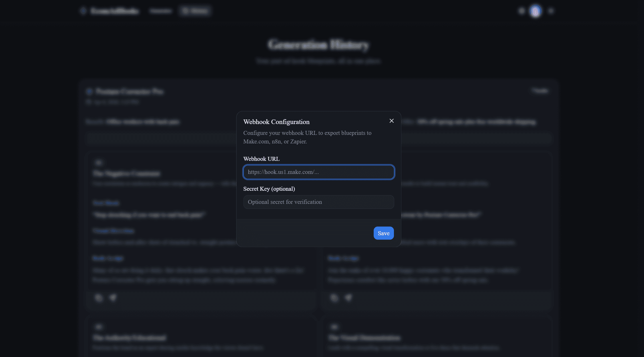Click the app logo in the top-left corner

pos(109,11)
